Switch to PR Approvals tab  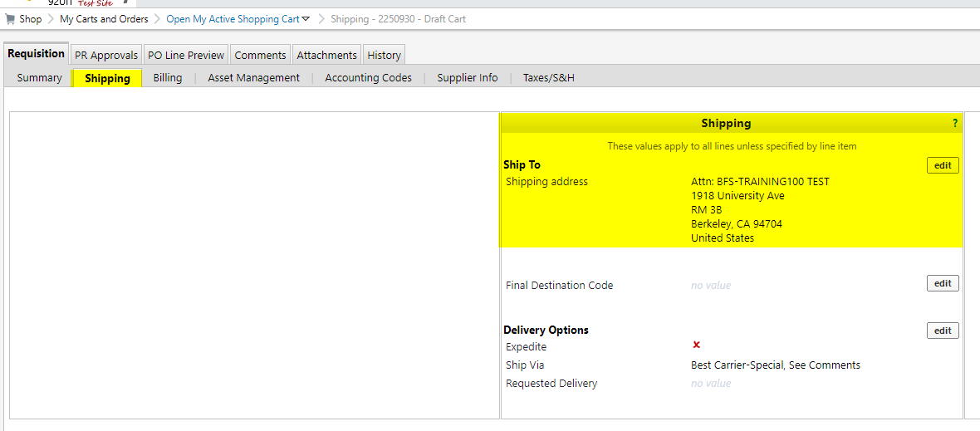[x=106, y=55]
